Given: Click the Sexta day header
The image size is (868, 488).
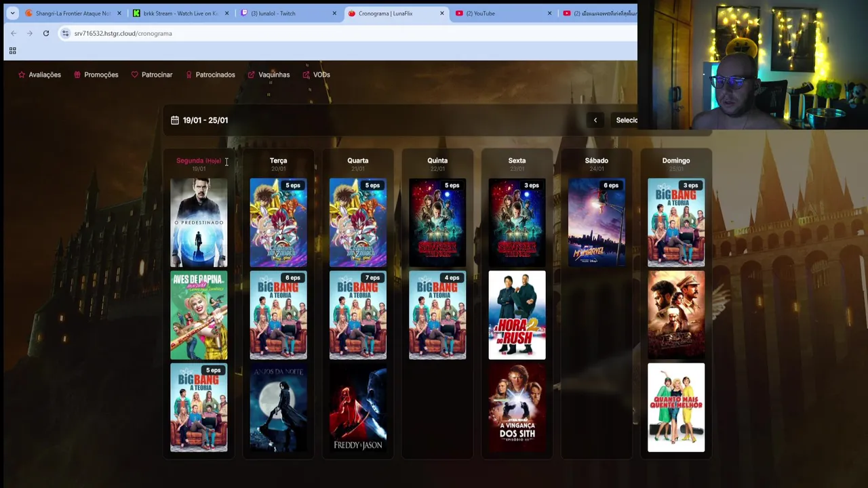Looking at the screenshot, I should (x=517, y=161).
